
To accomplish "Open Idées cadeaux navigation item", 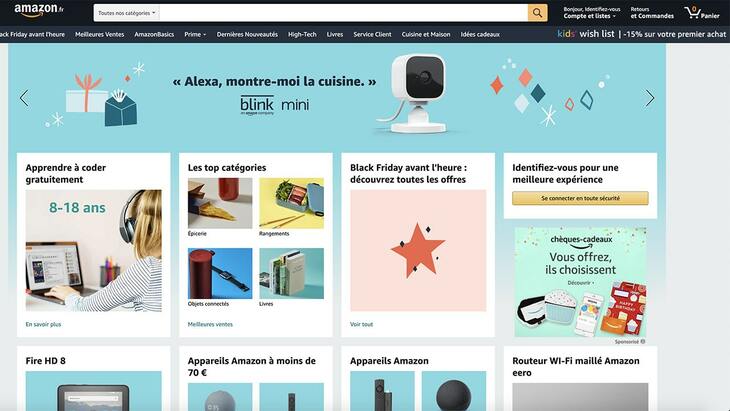I will (x=480, y=34).
